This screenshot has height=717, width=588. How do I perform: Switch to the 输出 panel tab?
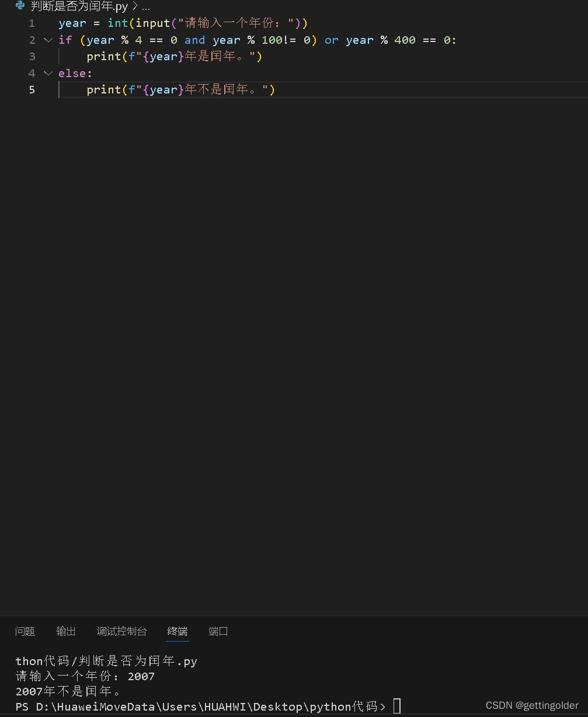coord(65,631)
